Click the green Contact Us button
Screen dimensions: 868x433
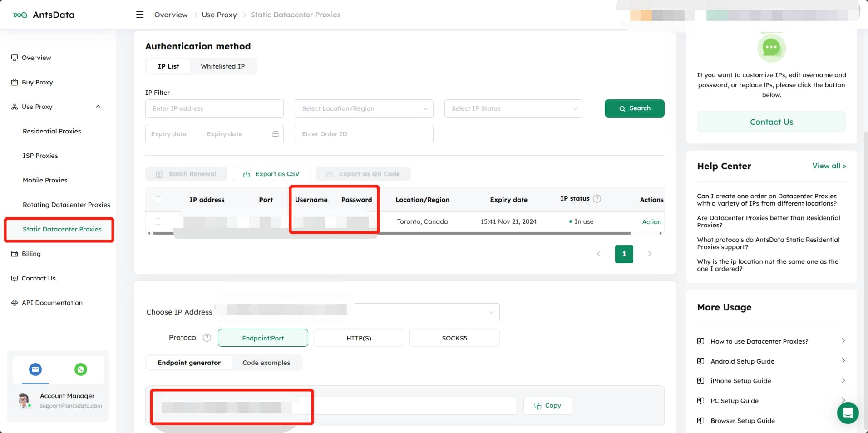pos(771,122)
